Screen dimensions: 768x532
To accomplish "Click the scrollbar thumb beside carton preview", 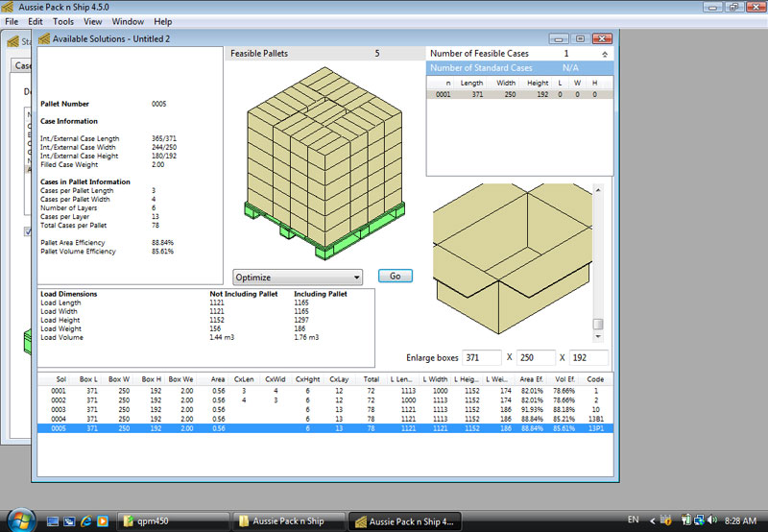I will click(x=598, y=324).
